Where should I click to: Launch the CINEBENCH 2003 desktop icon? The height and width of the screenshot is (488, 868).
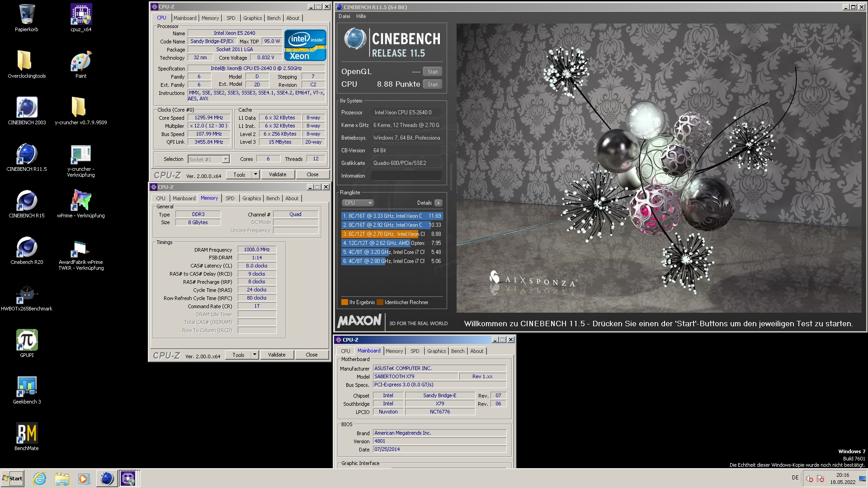tap(27, 111)
